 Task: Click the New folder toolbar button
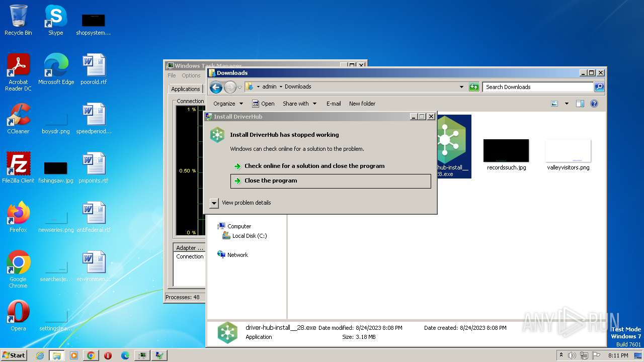pos(362,104)
